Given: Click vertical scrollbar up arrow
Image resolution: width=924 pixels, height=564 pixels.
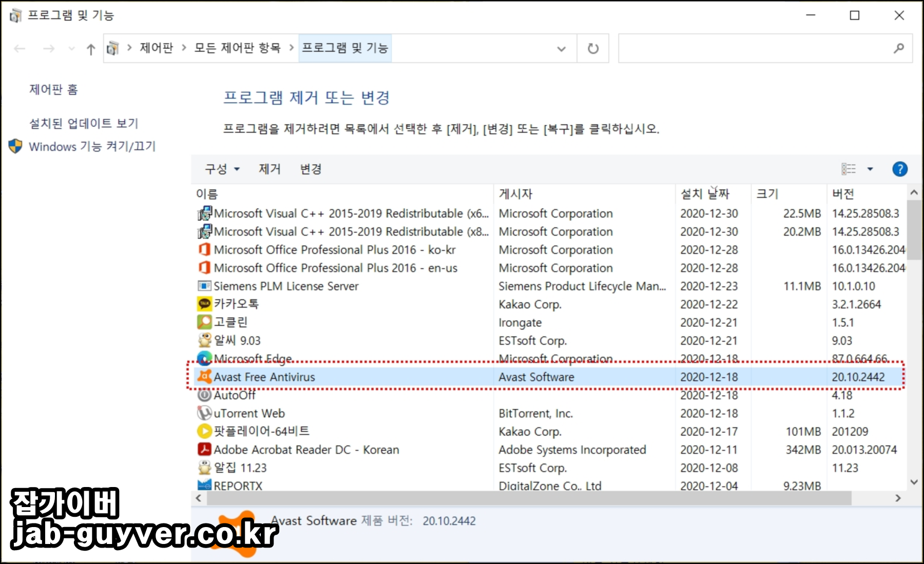Looking at the screenshot, I should [914, 192].
